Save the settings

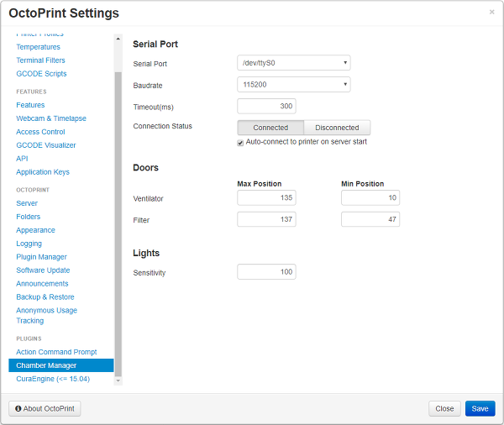click(x=480, y=408)
